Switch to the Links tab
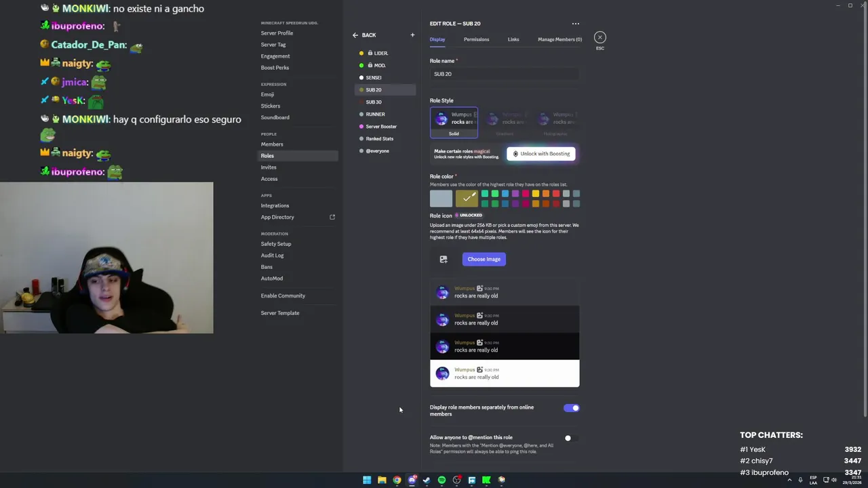This screenshot has height=488, width=868. 513,39
